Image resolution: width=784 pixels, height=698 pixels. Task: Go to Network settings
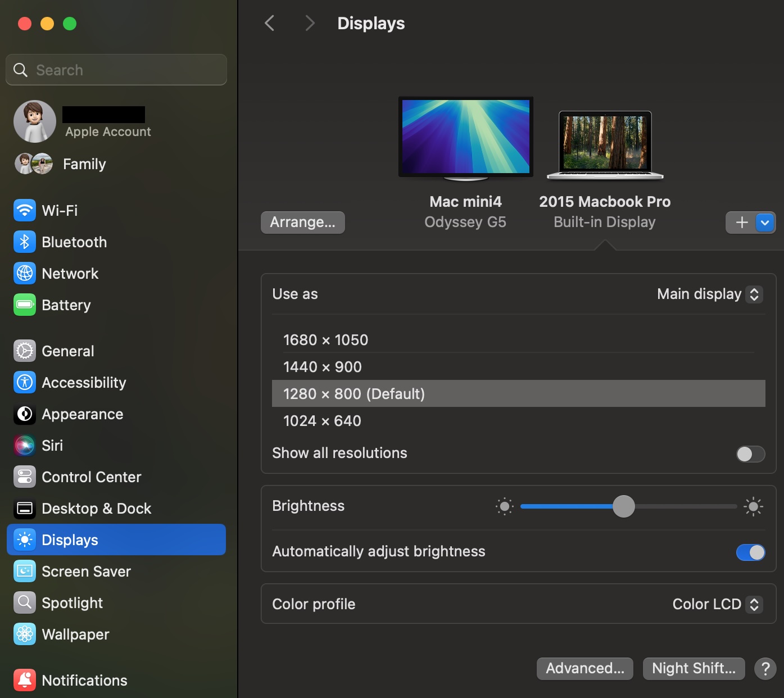[116, 274]
